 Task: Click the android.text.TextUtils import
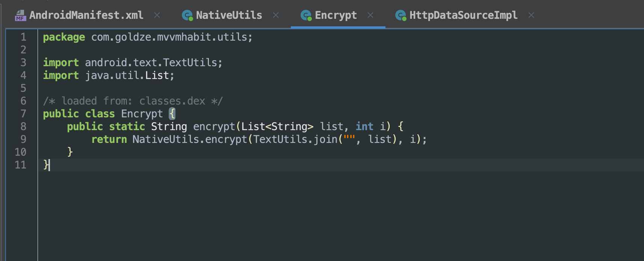(x=153, y=63)
